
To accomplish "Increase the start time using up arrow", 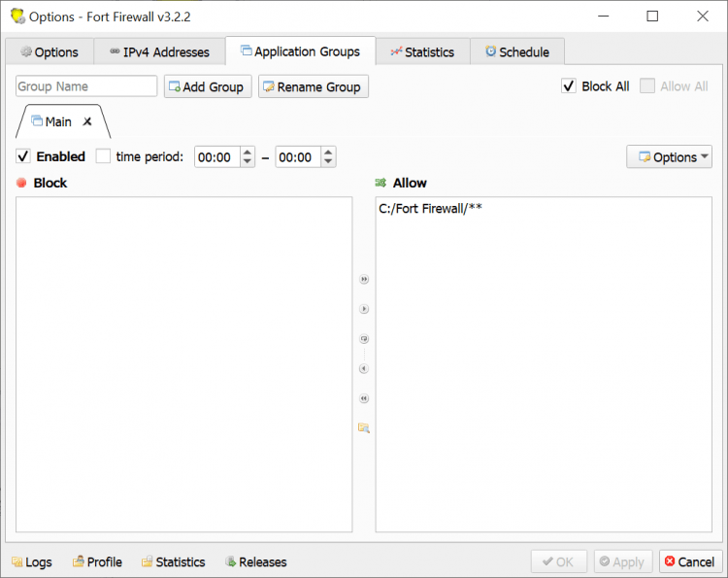I will pyautogui.click(x=247, y=153).
